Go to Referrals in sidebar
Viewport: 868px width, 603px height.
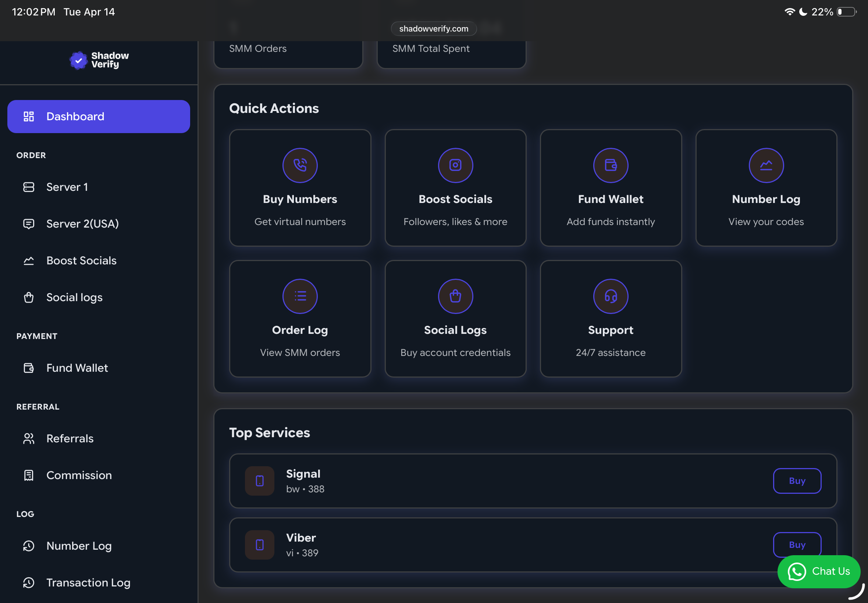(x=70, y=438)
